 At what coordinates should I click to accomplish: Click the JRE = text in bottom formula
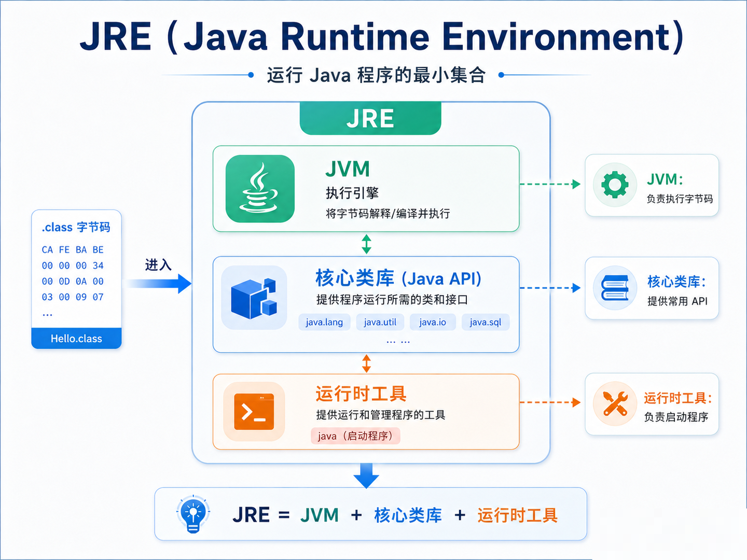tap(261, 515)
